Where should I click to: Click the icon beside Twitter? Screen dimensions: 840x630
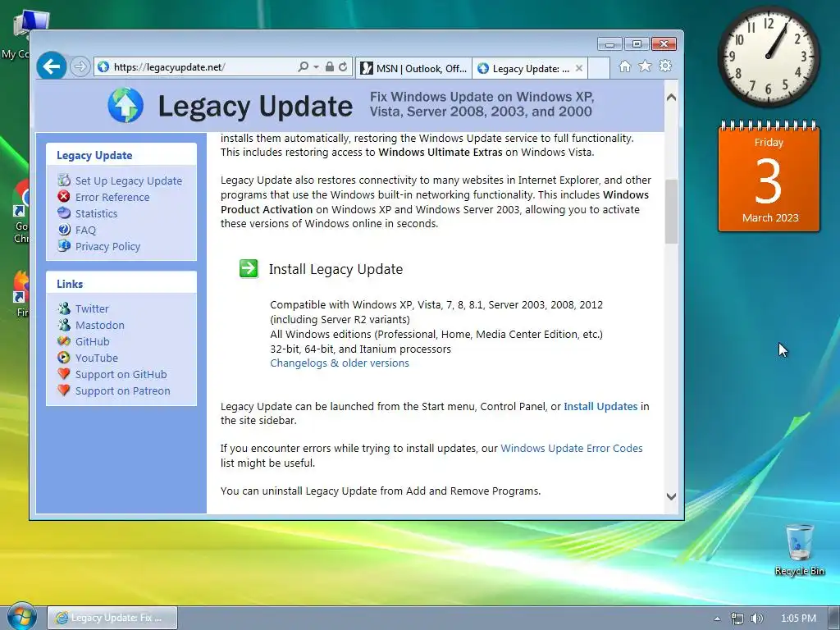pyautogui.click(x=64, y=308)
